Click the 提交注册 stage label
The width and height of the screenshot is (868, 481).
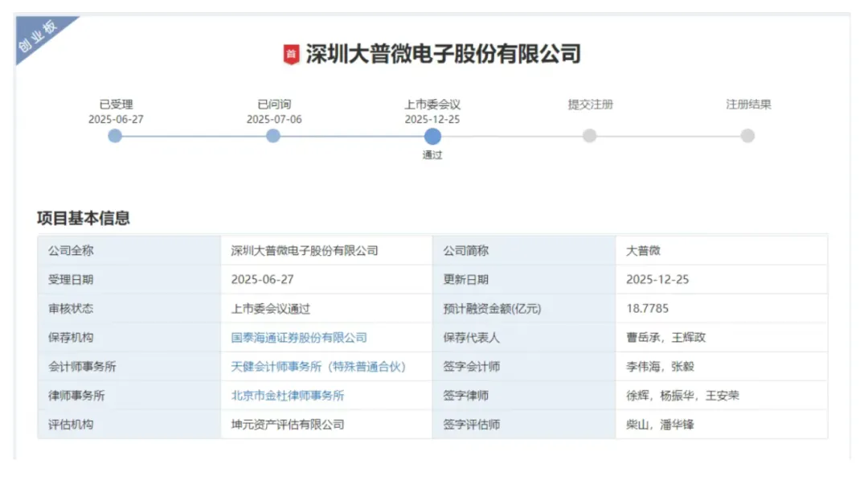click(590, 105)
